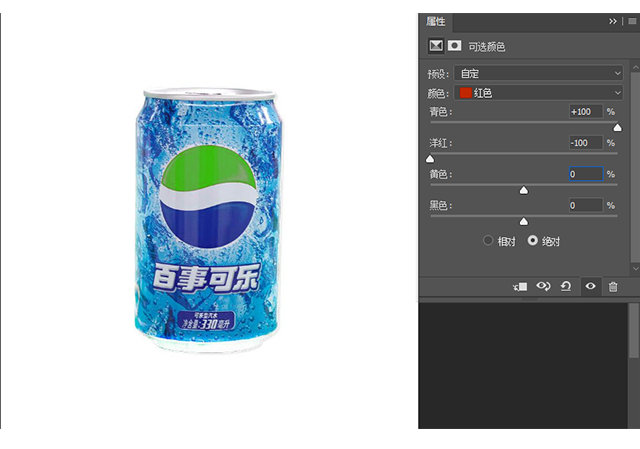Click the 属性 panel tab
Viewport: 640px width, 449px height.
[x=436, y=22]
